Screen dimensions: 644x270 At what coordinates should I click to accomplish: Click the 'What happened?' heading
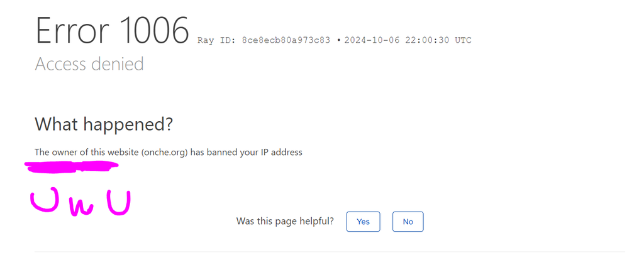[x=104, y=124]
